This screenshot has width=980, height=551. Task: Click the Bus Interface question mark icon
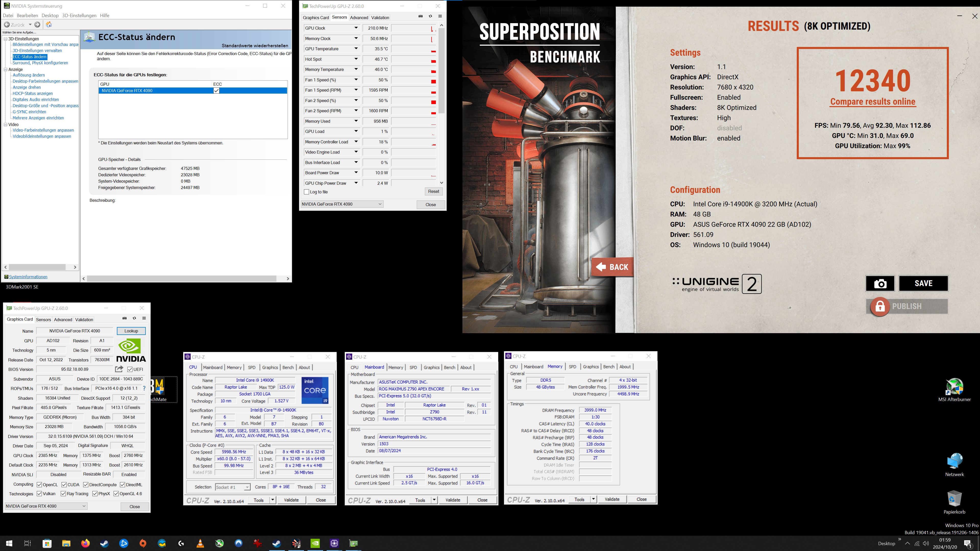pyautogui.click(x=144, y=388)
